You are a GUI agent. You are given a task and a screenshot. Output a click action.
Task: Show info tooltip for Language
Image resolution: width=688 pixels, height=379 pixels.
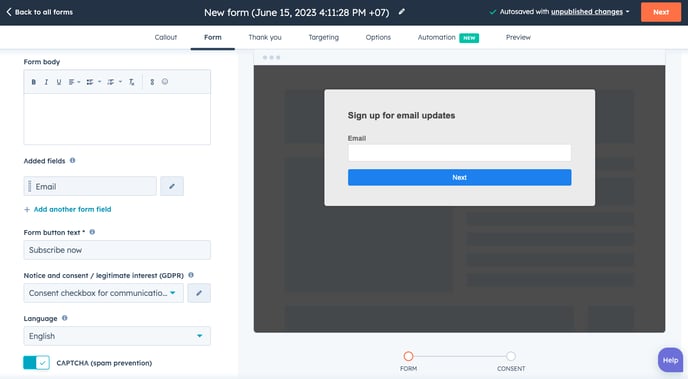tap(64, 318)
